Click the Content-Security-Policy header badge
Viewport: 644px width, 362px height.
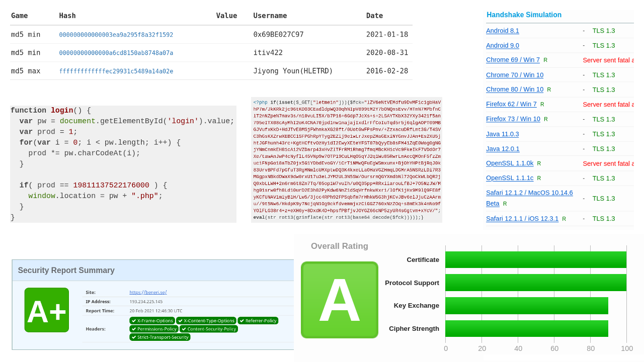[209, 329]
